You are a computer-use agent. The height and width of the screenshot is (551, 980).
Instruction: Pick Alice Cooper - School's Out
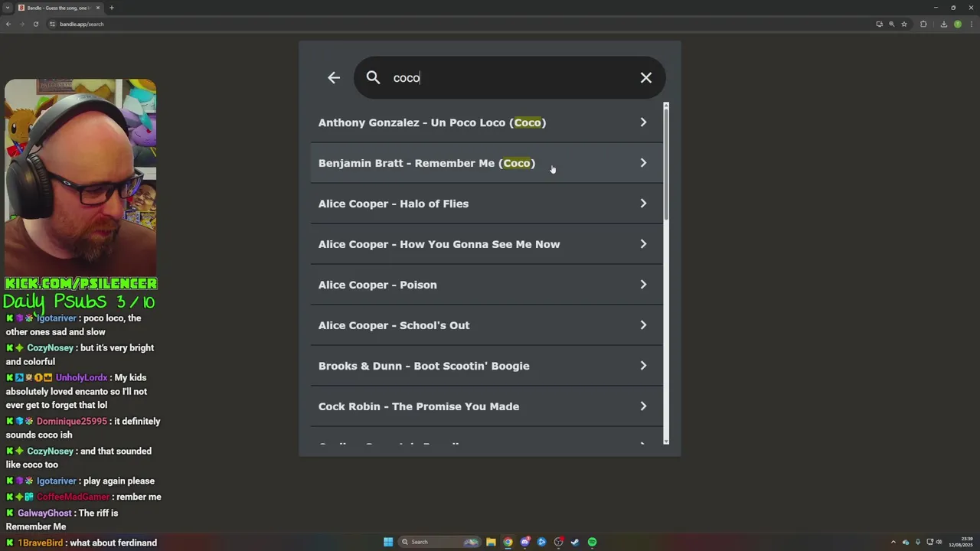click(486, 325)
